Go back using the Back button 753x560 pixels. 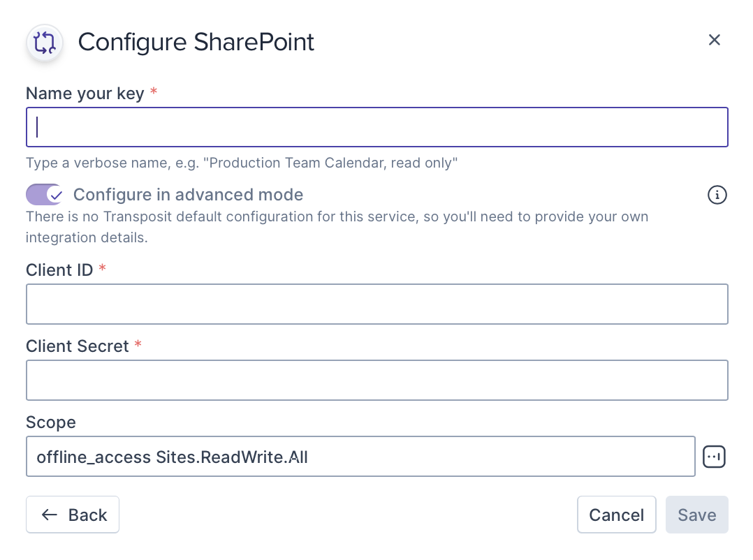point(73,515)
